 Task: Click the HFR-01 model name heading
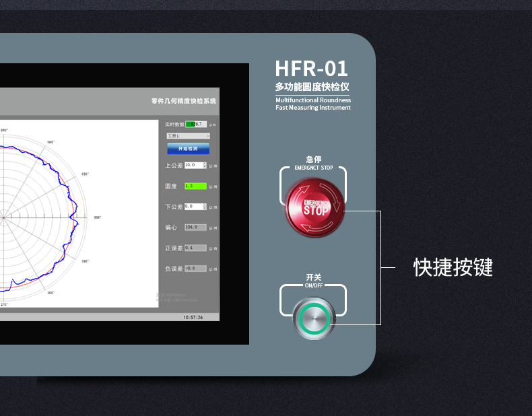(311, 69)
